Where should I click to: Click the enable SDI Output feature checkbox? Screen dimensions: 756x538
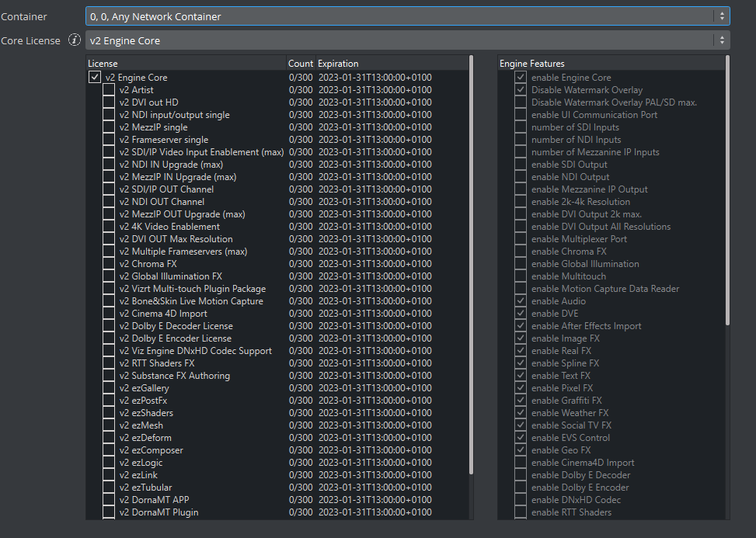click(x=521, y=165)
